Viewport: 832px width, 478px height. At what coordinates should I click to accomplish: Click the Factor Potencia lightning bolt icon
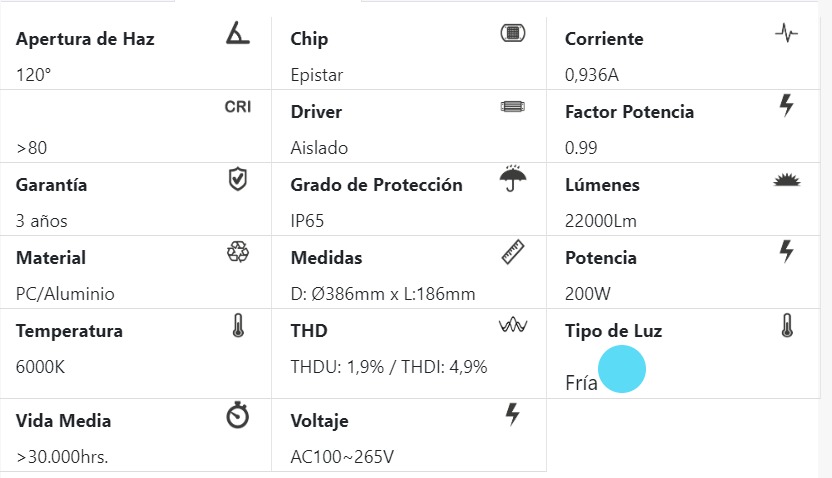(787, 105)
